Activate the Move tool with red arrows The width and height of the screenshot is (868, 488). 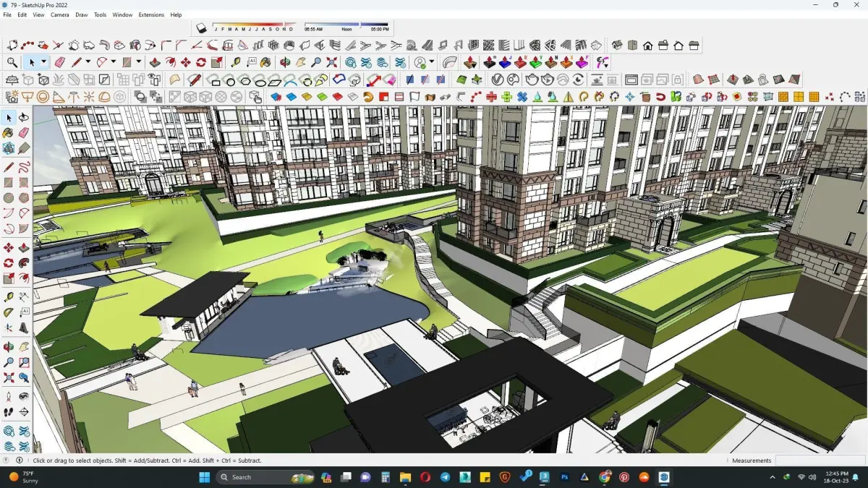(x=186, y=62)
